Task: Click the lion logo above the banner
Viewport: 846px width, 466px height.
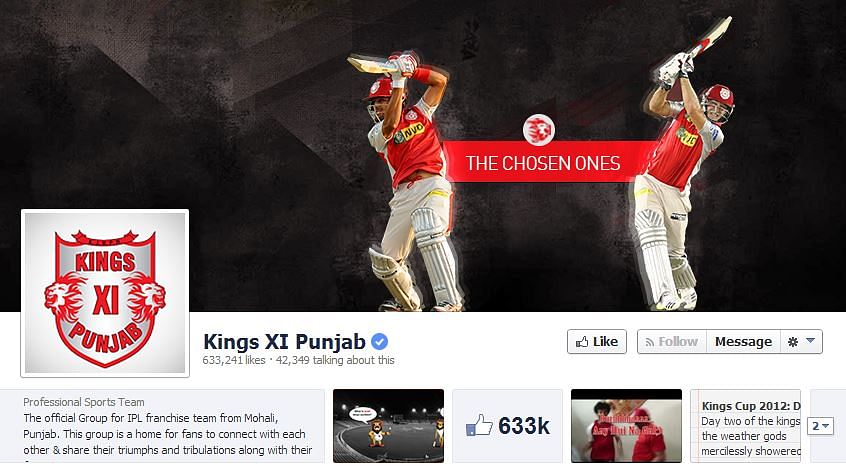Action: click(x=538, y=130)
